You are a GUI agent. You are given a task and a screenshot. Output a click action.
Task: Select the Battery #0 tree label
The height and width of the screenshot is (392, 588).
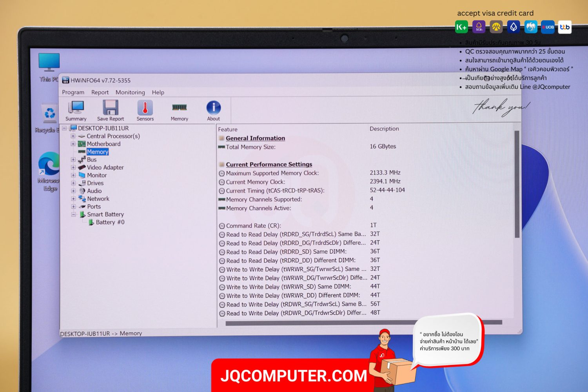110,222
